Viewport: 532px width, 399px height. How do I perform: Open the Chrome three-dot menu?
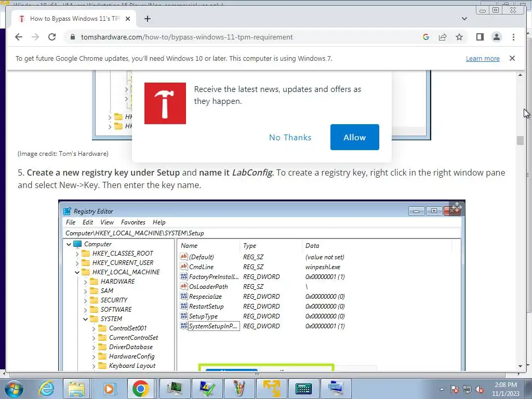tap(513, 37)
